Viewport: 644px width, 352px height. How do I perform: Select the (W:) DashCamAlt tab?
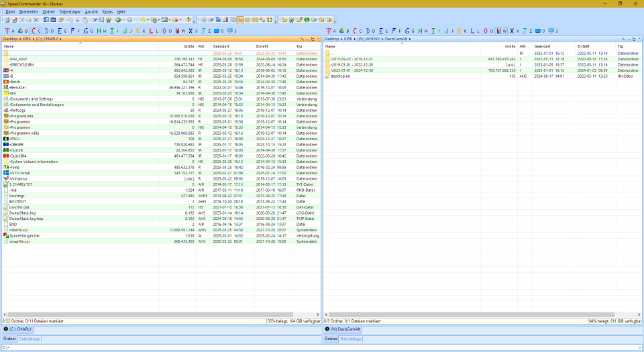click(343, 329)
